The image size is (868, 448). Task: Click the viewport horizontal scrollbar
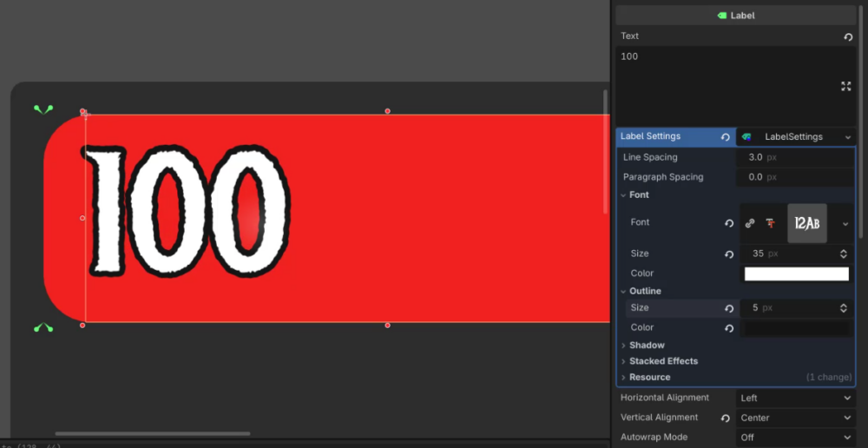153,433
